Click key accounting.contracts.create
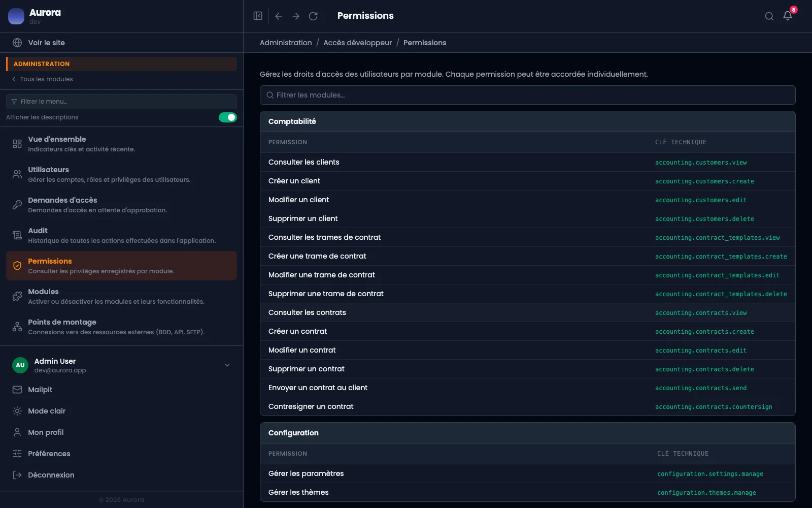Viewport: 812px width, 508px height. 704,332
